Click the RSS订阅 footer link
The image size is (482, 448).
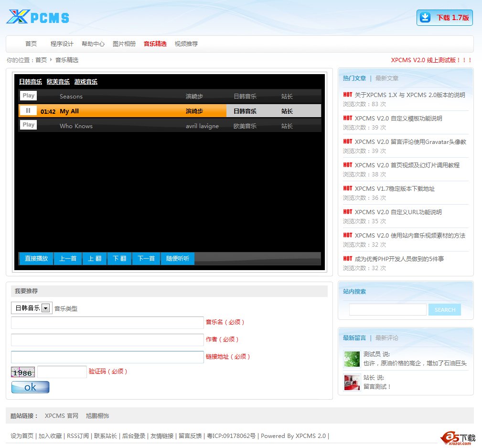tap(78, 436)
